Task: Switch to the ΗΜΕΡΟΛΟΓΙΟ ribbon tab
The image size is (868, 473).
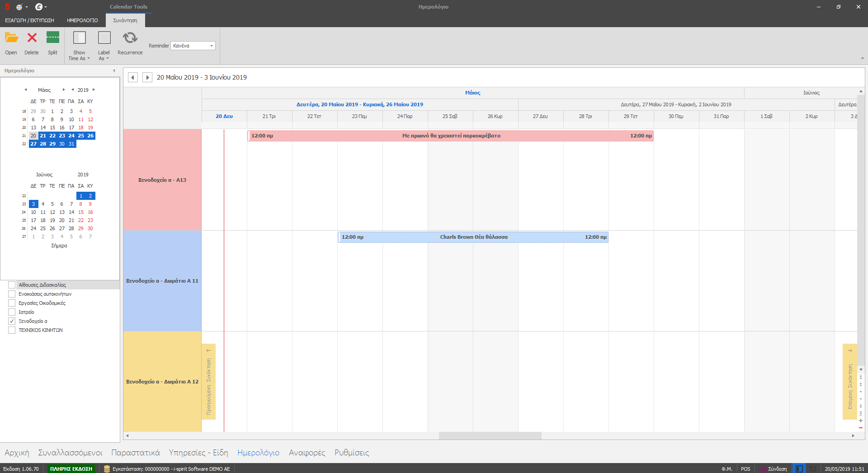Action: (x=82, y=20)
